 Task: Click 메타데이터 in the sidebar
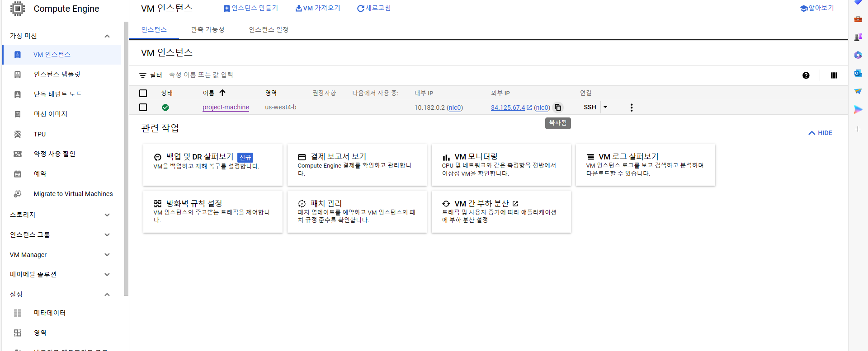[50, 313]
